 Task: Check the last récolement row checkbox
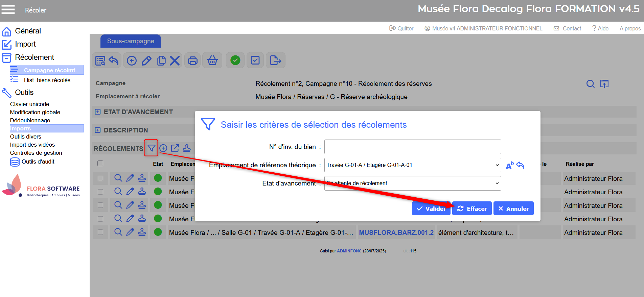(x=100, y=232)
